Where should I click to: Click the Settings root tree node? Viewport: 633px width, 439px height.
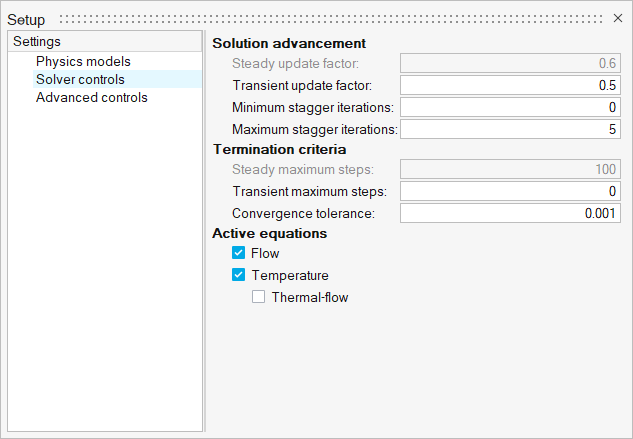37,41
